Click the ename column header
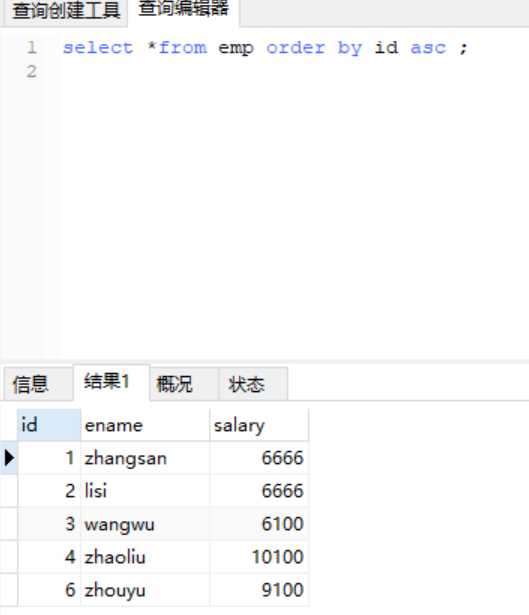The image size is (529, 615). [145, 425]
